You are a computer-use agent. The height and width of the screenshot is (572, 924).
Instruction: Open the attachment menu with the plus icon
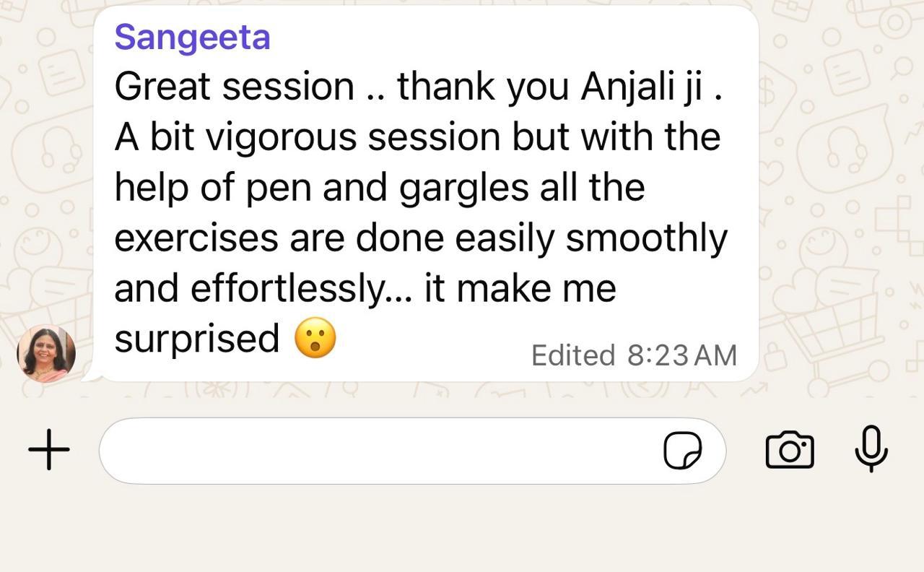[x=49, y=450]
